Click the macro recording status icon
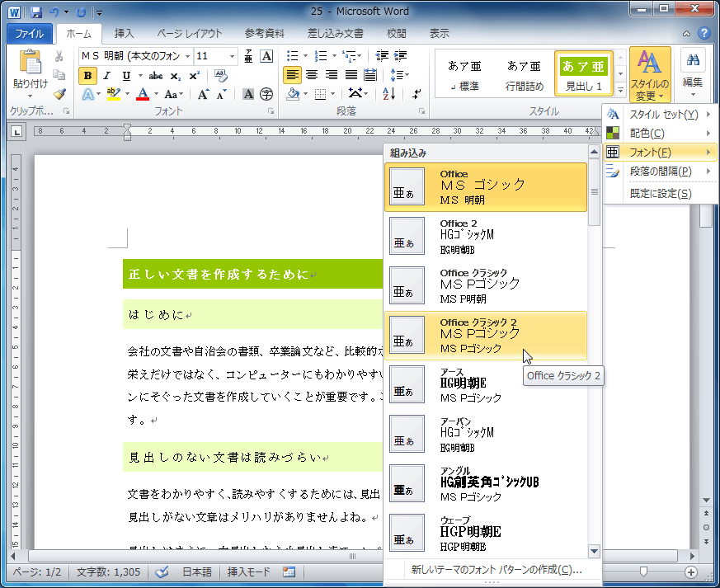Viewport: 720px width, 588px height. 289,572
